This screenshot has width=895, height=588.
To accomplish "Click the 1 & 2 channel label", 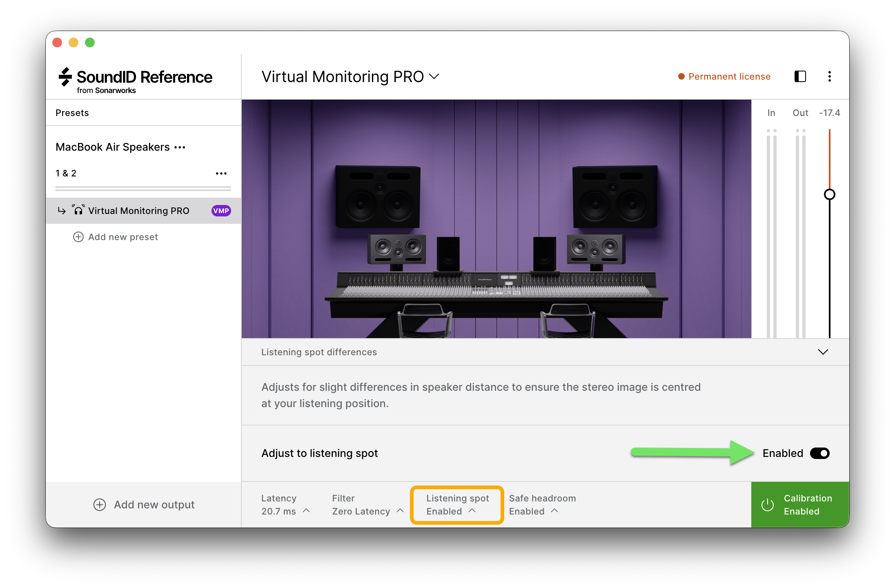I will (x=66, y=174).
